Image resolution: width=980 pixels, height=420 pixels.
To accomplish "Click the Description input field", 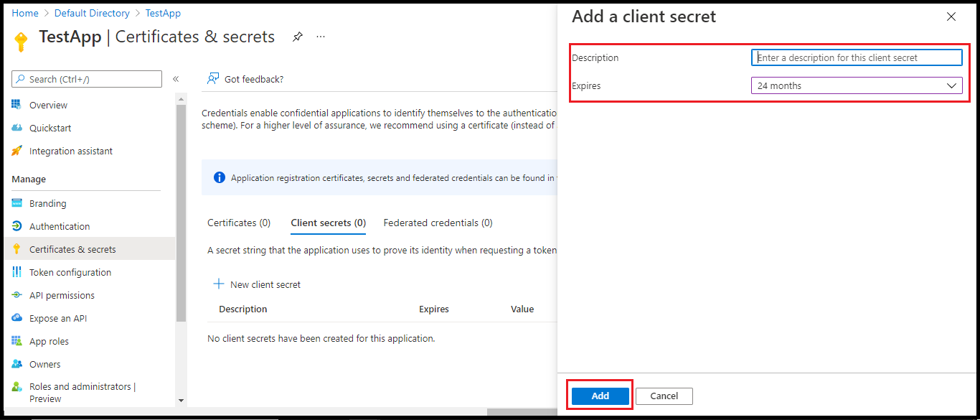I will (x=857, y=57).
